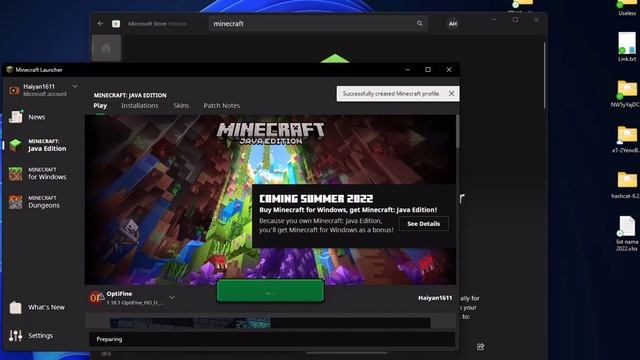Open Link.txt file on desktop
The image size is (640, 360).
[x=627, y=47]
